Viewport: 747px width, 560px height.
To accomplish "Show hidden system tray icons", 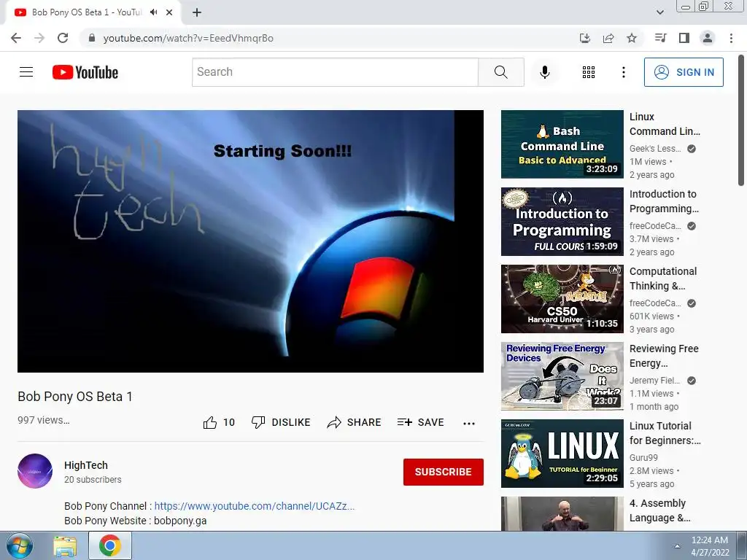I will pos(677,546).
